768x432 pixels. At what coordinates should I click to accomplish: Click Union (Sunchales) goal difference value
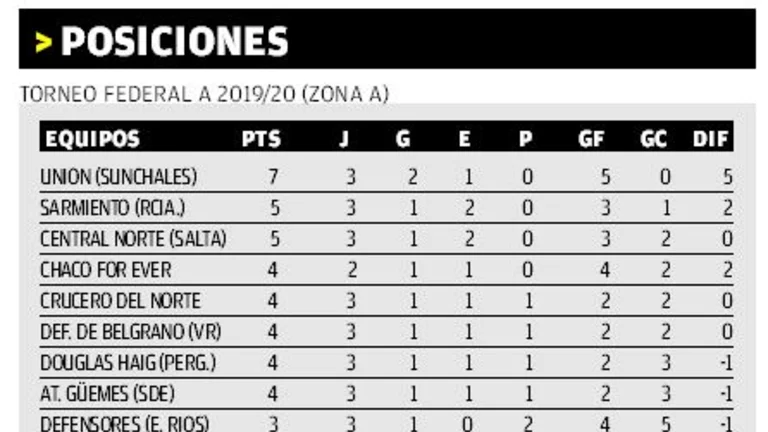[x=728, y=177]
